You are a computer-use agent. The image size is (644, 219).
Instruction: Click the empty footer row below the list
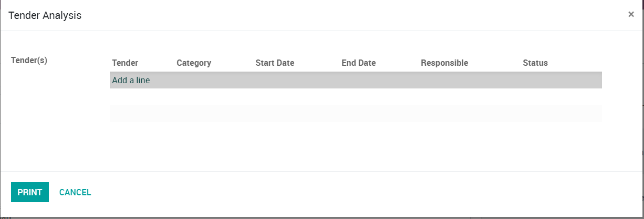point(355,114)
